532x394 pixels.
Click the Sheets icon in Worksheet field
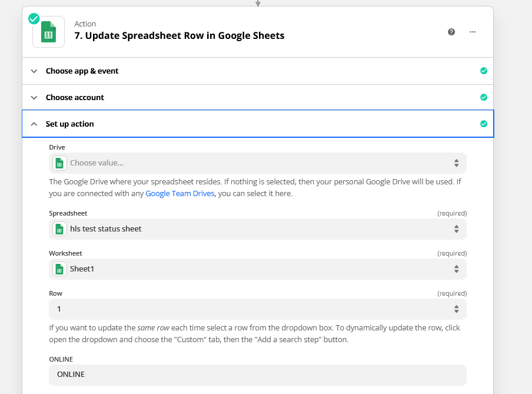[59, 269]
